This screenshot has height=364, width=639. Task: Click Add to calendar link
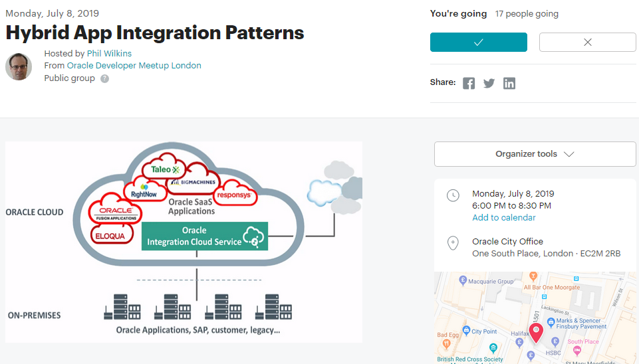503,218
